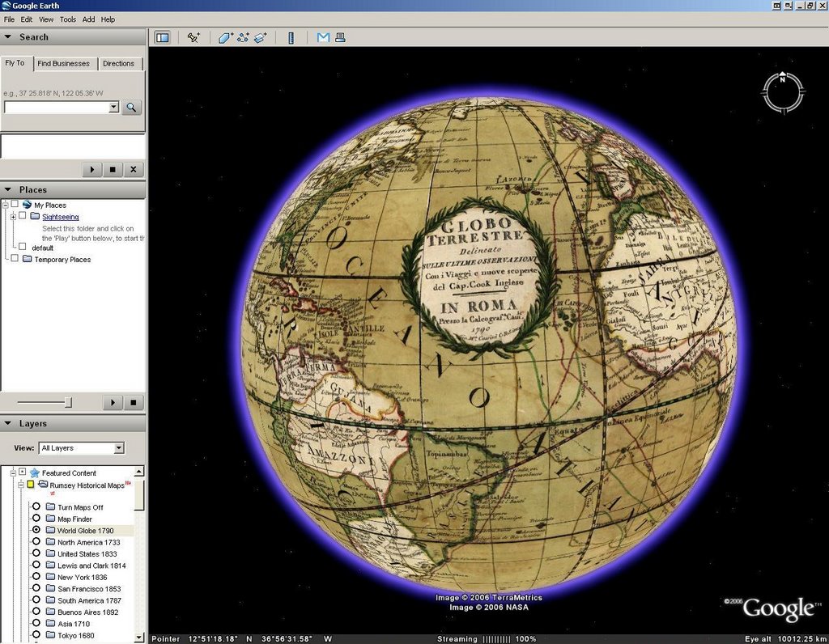Select the Lewis and Clark 1814 radio button
The height and width of the screenshot is (644, 829).
pos(36,564)
